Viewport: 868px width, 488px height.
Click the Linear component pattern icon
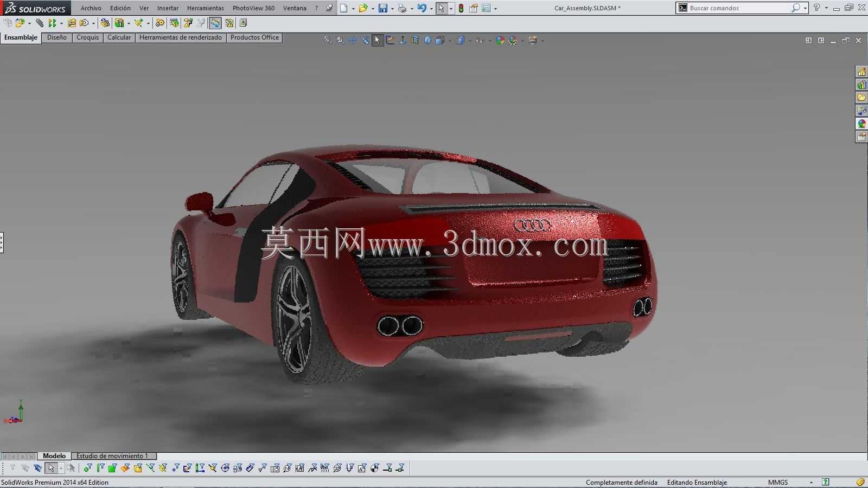(x=52, y=23)
